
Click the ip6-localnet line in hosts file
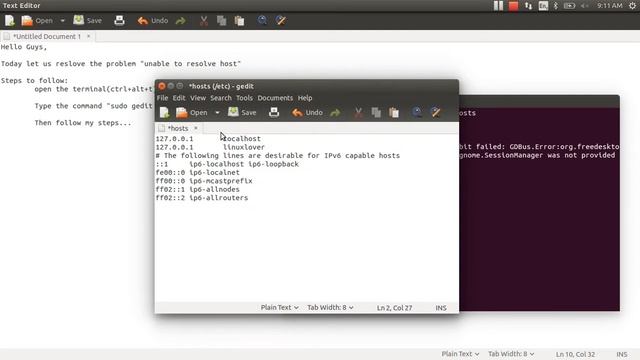[x=198, y=172]
